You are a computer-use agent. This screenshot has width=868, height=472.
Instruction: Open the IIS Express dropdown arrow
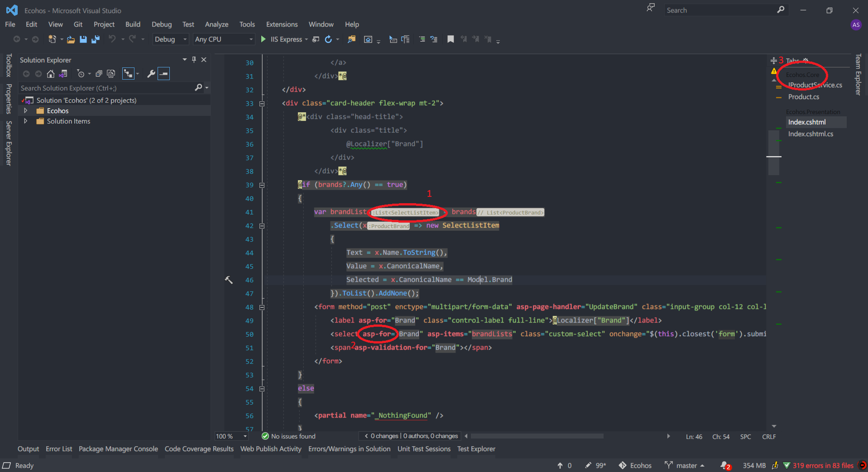[x=307, y=39]
